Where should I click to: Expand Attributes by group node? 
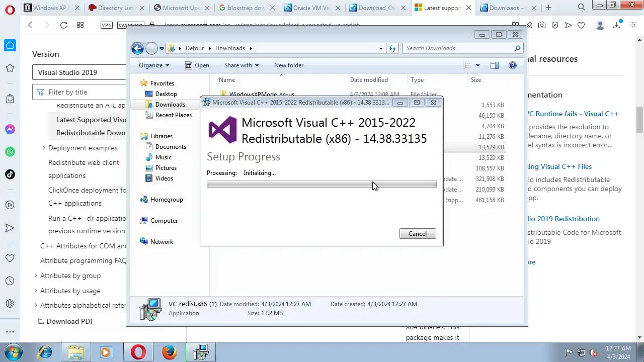tap(36, 276)
